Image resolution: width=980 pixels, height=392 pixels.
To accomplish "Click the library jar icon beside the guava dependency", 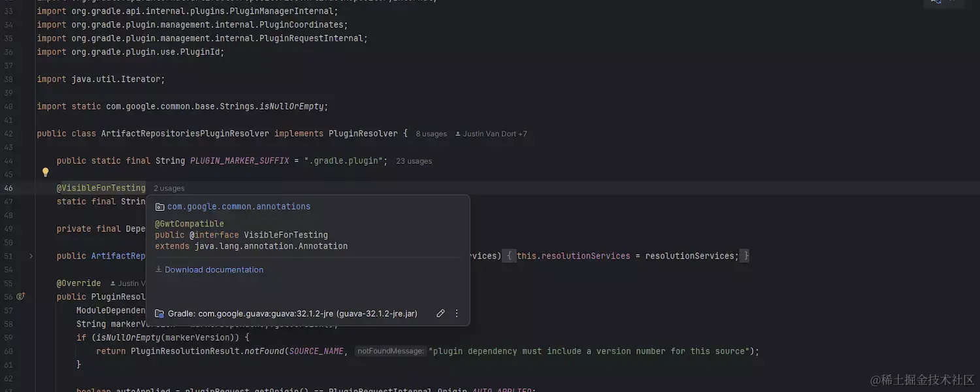I will [x=159, y=313].
